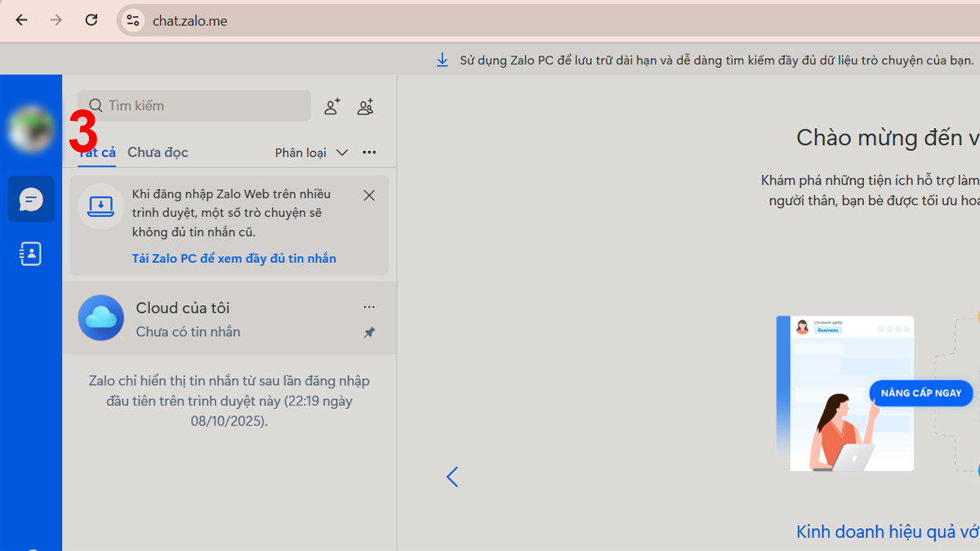
Task: Add a friend with person-plus icon
Action: click(x=332, y=106)
